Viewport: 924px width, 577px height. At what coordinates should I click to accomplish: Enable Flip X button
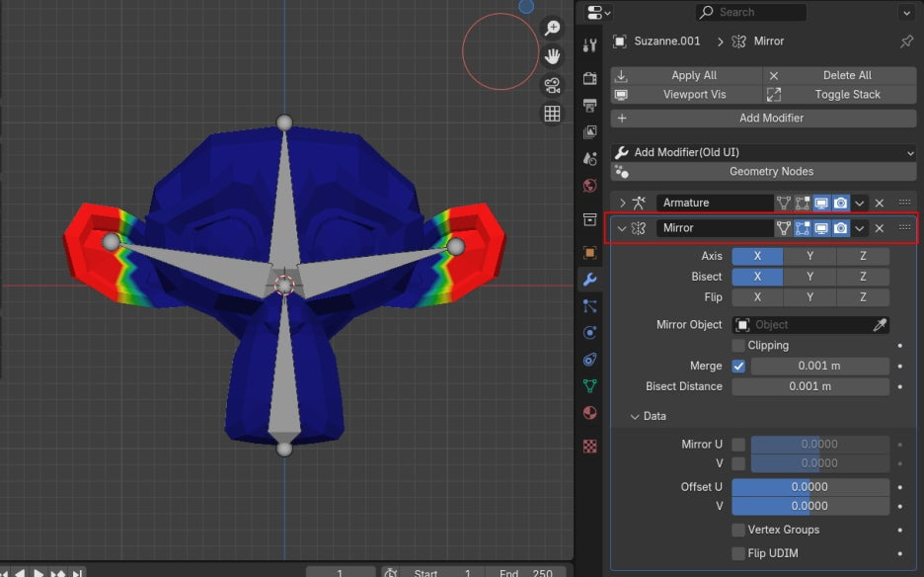tap(757, 297)
